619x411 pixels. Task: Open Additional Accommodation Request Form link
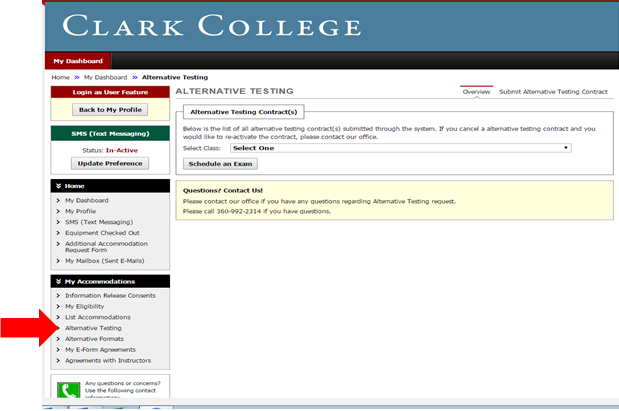[107, 247]
